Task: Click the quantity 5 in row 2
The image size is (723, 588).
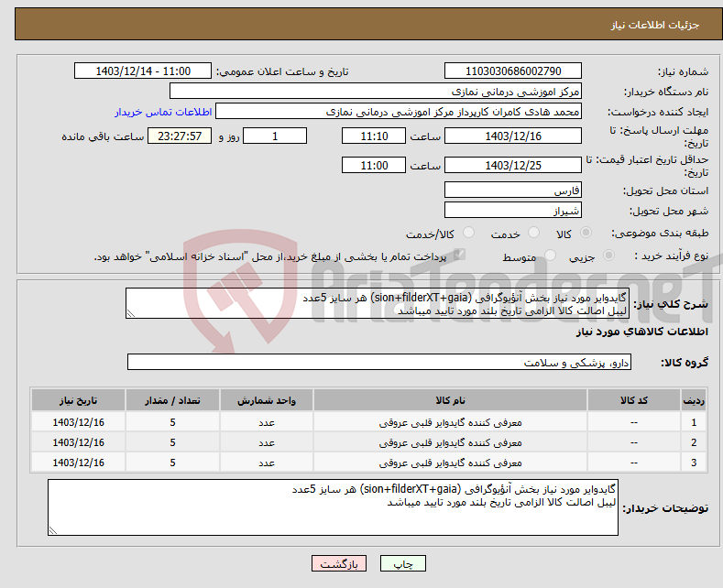Action: tap(172, 442)
